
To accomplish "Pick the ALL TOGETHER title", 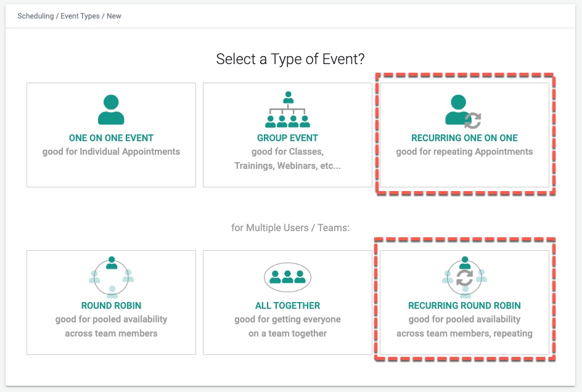I will click(x=288, y=306).
